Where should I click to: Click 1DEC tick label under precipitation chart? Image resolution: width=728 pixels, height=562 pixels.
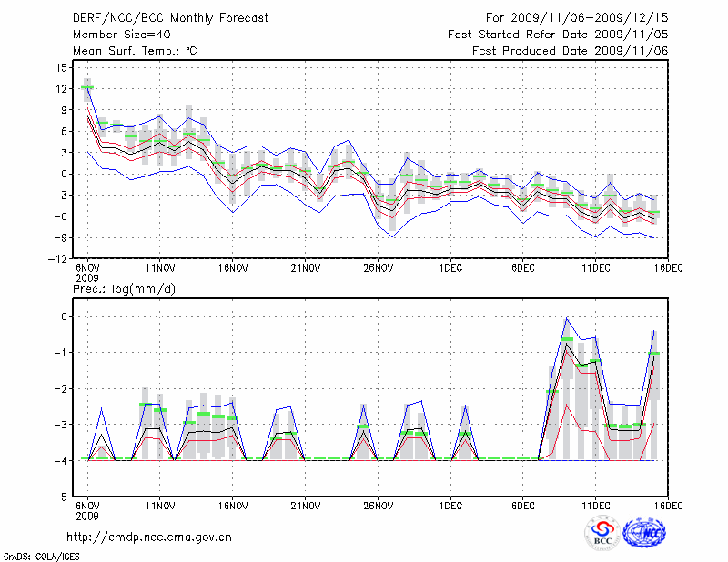(x=450, y=505)
